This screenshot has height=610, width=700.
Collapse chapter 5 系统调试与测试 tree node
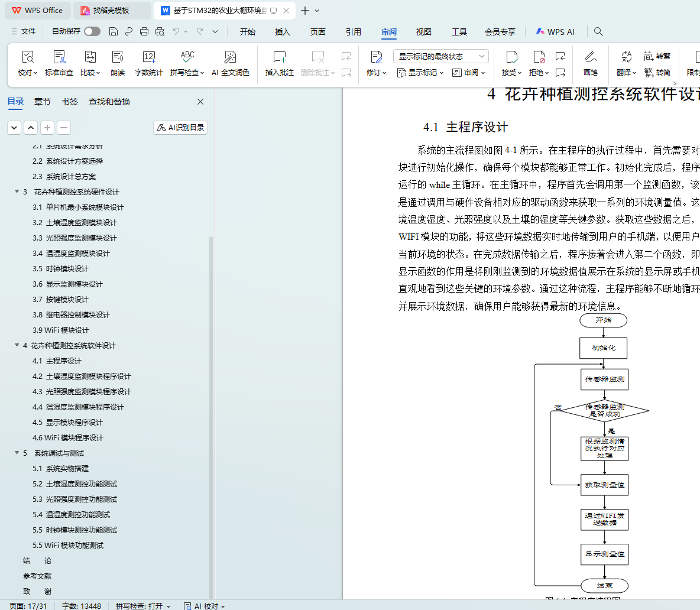click(17, 453)
